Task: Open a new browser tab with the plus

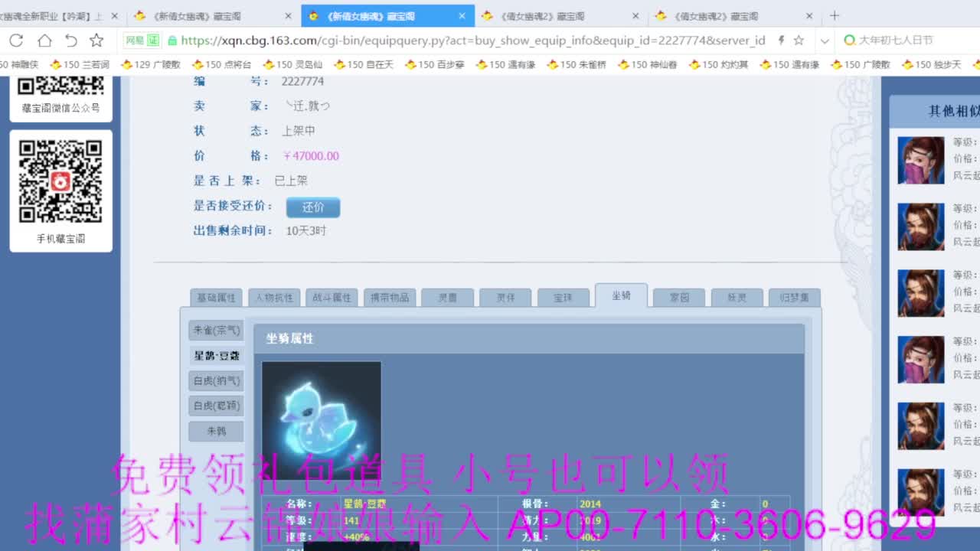Action: coord(835,15)
